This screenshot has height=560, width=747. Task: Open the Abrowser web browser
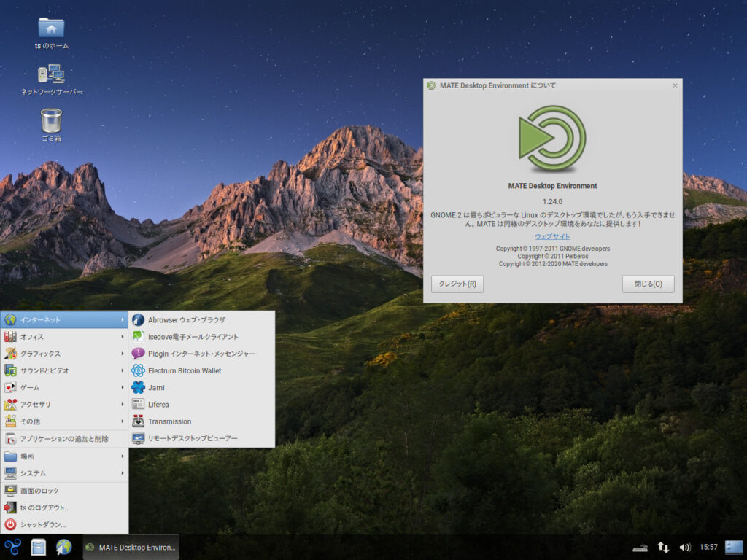[185, 318]
